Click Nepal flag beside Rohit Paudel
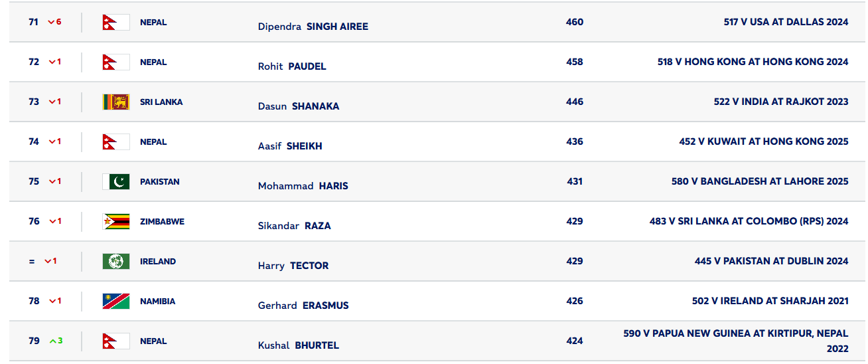This screenshot has width=868, height=364. tap(115, 62)
